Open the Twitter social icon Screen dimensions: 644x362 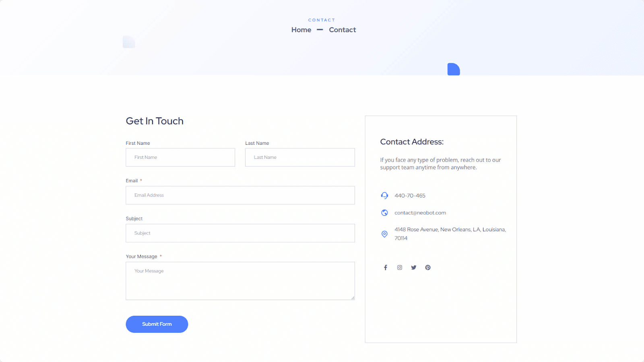[x=414, y=267]
